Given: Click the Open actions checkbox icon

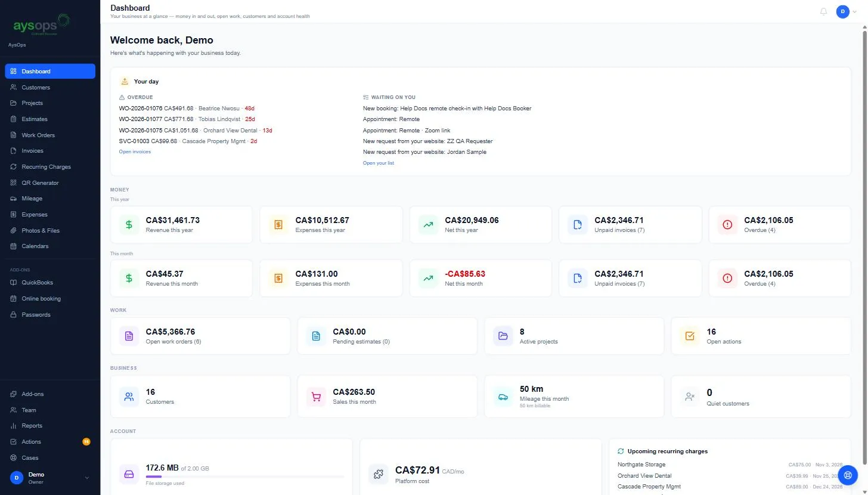Looking at the screenshot, I should tap(690, 336).
